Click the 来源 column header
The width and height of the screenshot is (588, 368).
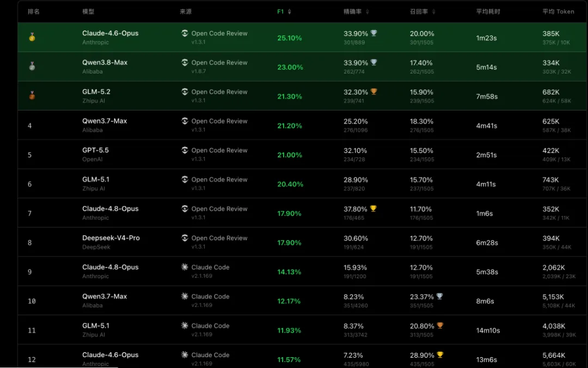(186, 11)
